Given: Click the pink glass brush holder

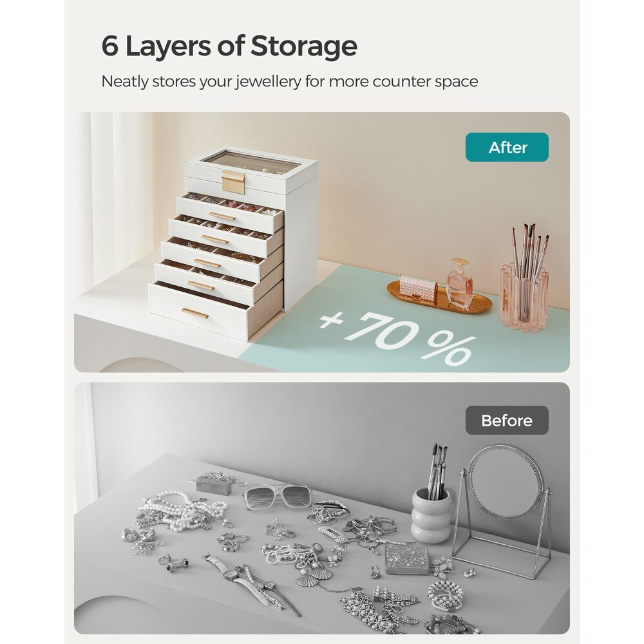Looking at the screenshot, I should coord(524,297).
